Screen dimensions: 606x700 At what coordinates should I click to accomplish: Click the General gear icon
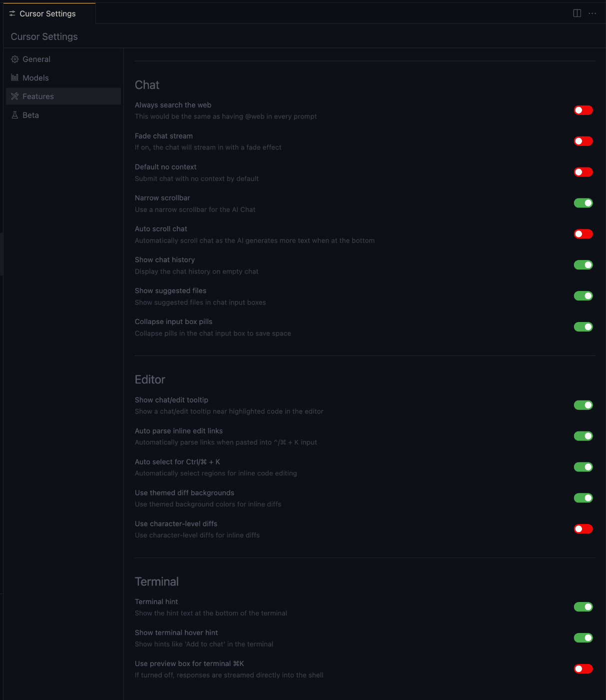[x=15, y=59]
